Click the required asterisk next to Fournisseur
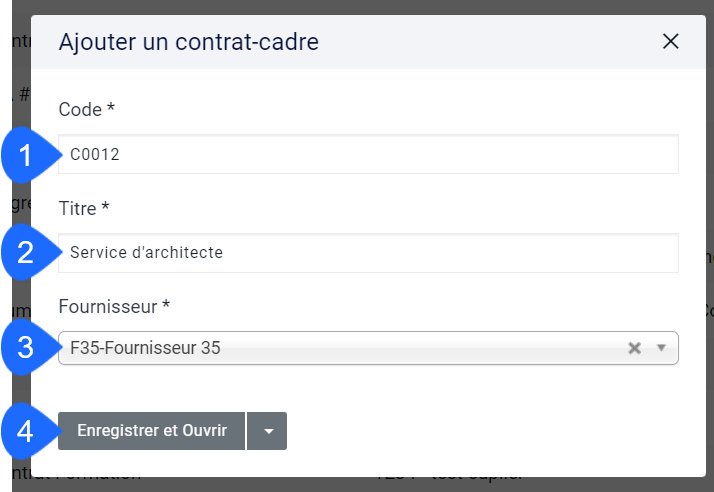Screen dimensions: 714x492 pos(166,304)
